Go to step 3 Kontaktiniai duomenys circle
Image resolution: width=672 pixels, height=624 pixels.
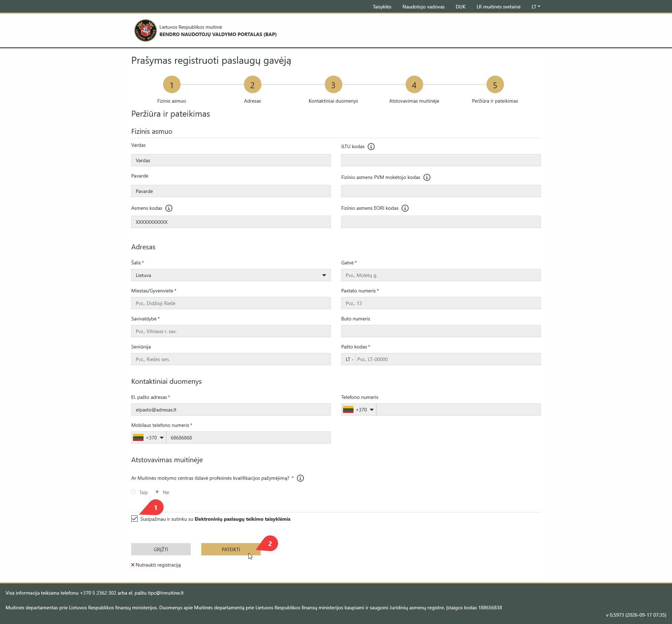coord(333,85)
